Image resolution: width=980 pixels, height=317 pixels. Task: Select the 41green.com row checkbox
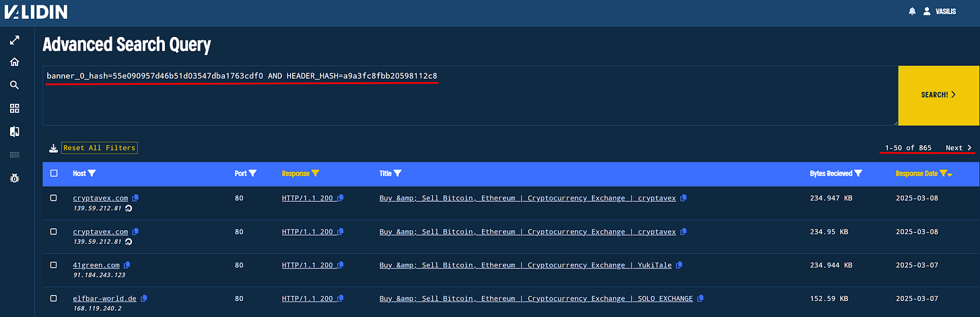(x=54, y=265)
